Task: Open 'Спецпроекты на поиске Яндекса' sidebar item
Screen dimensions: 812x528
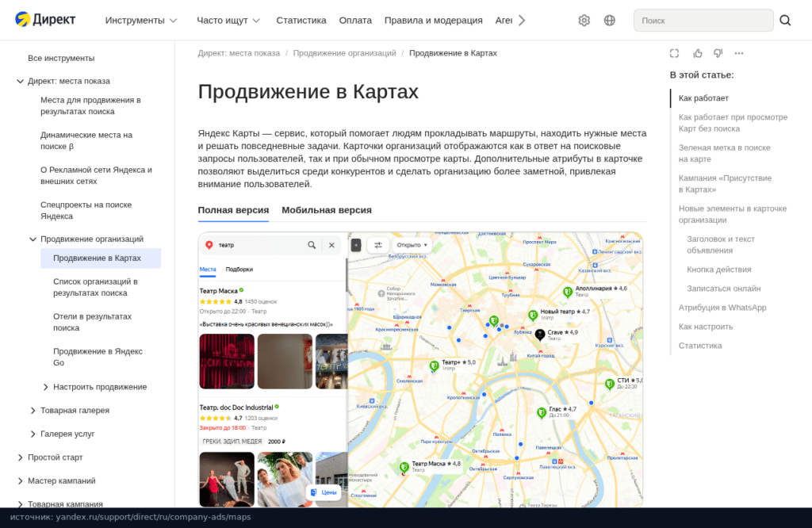Action: point(86,211)
